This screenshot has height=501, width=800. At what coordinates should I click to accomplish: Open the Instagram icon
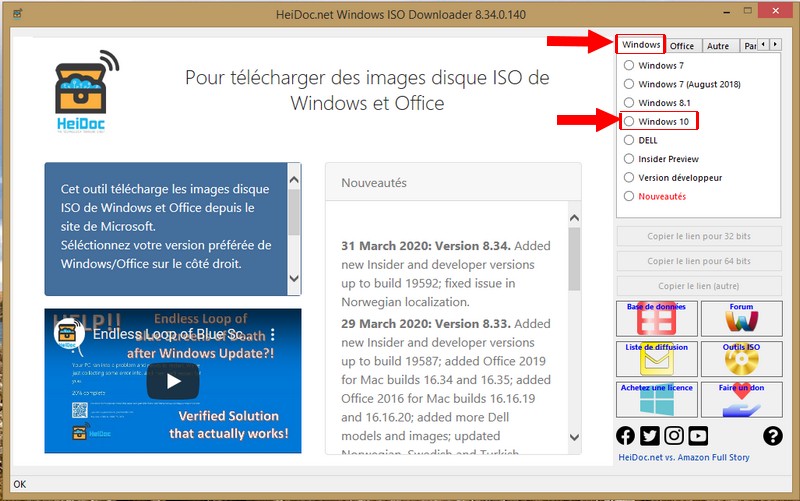tap(674, 436)
